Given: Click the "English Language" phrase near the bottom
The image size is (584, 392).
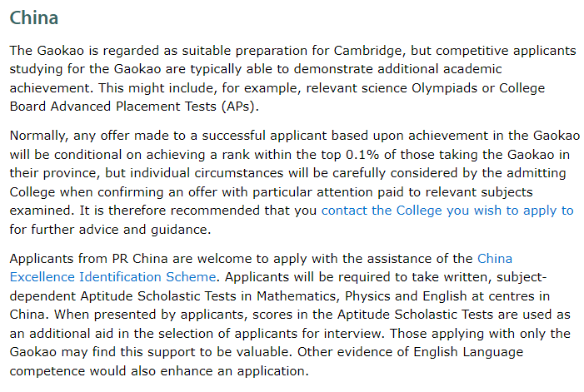Looking at the screenshot, I should [x=468, y=352].
